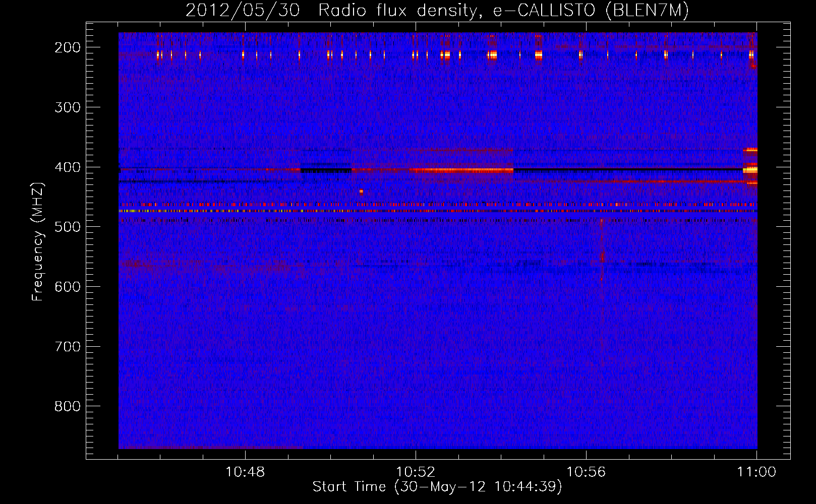816x504 pixels.
Task: Click the 600 frequency tick label
Action: pyautogui.click(x=68, y=287)
